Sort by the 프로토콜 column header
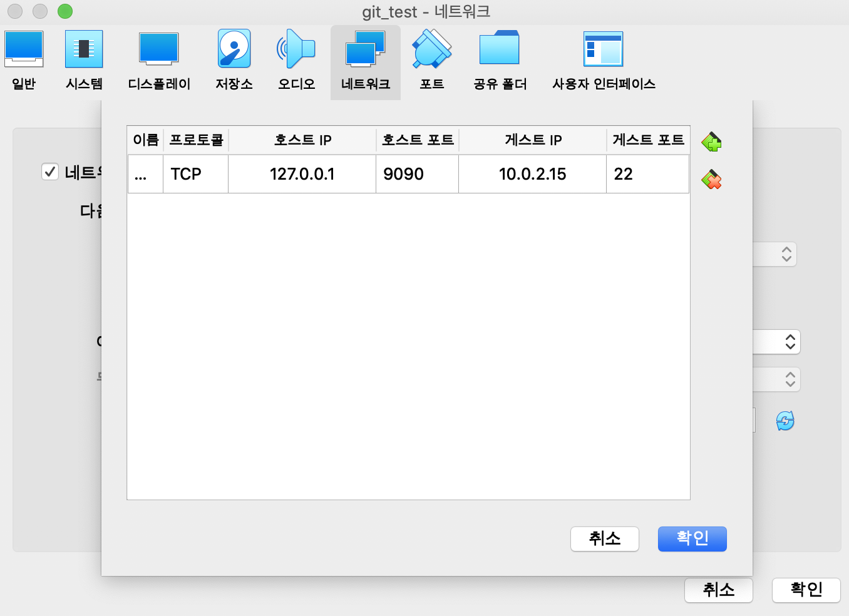This screenshot has height=616, width=849. [x=196, y=140]
